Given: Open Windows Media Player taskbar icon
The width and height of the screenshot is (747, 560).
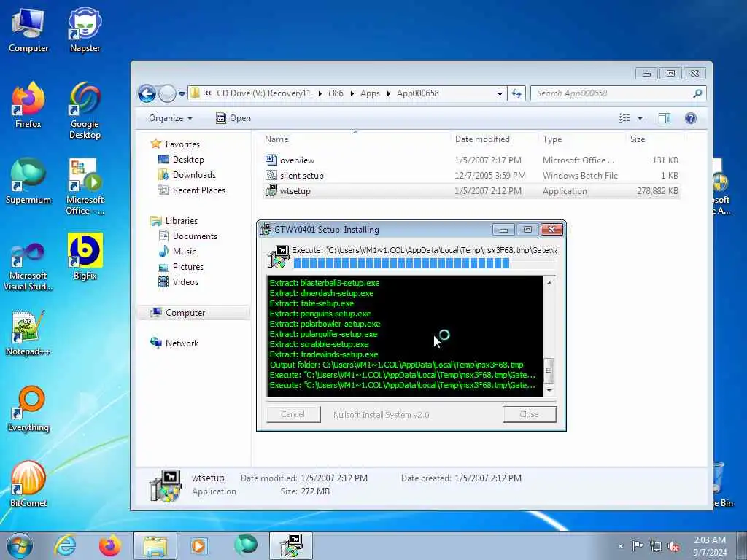Looking at the screenshot, I should click(199, 545).
